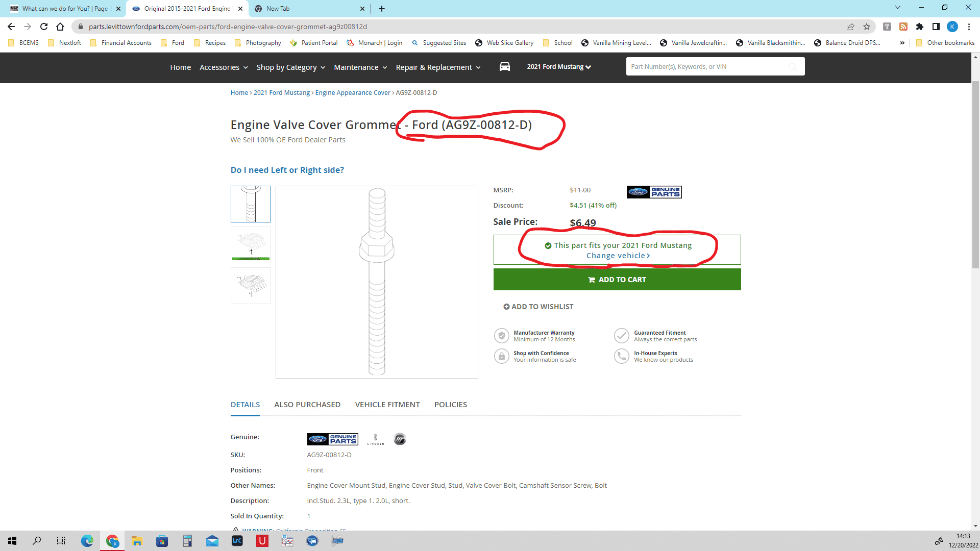Share this page via address bar icon

tap(850, 27)
